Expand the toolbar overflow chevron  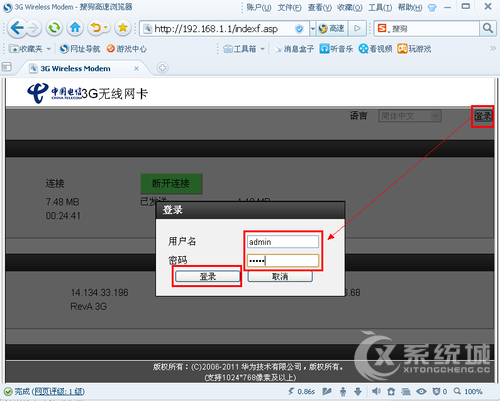(493, 49)
